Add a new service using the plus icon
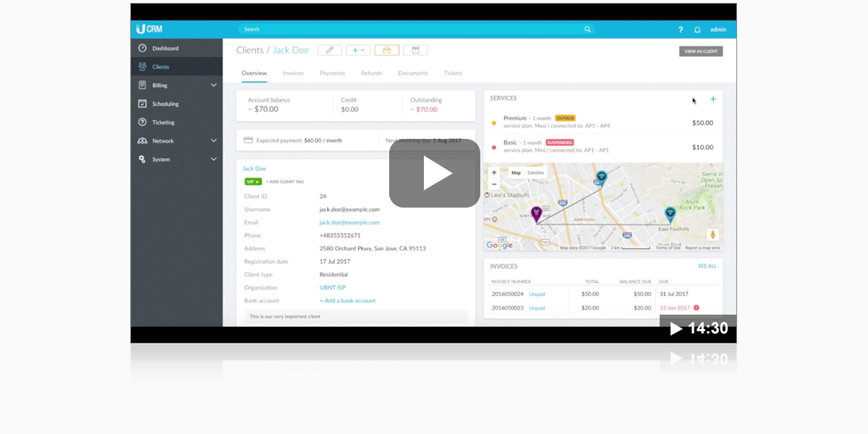Screen dimensions: 868x434 click(x=713, y=98)
